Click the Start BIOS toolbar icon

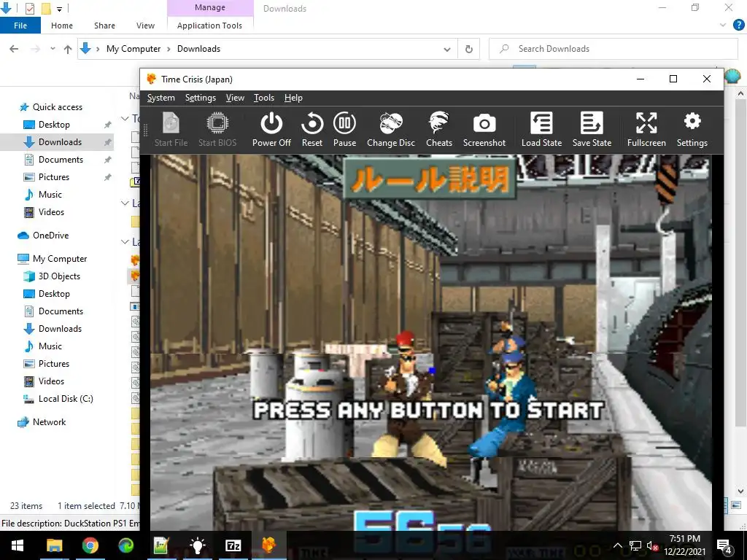pos(217,130)
